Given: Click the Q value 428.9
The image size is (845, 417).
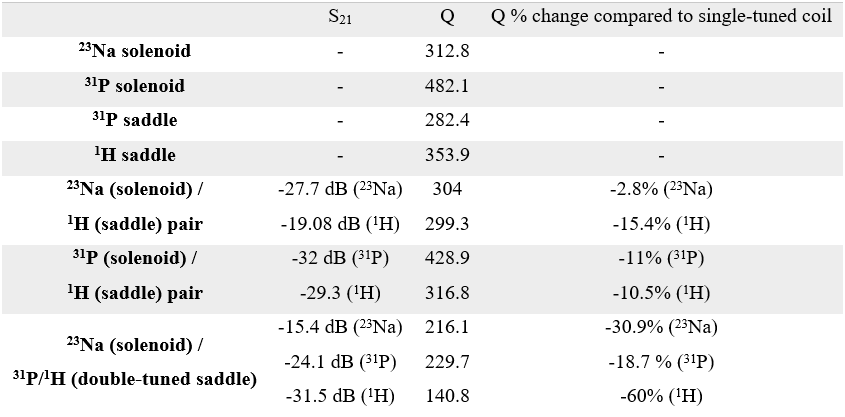Looking at the screenshot, I should point(448,258).
